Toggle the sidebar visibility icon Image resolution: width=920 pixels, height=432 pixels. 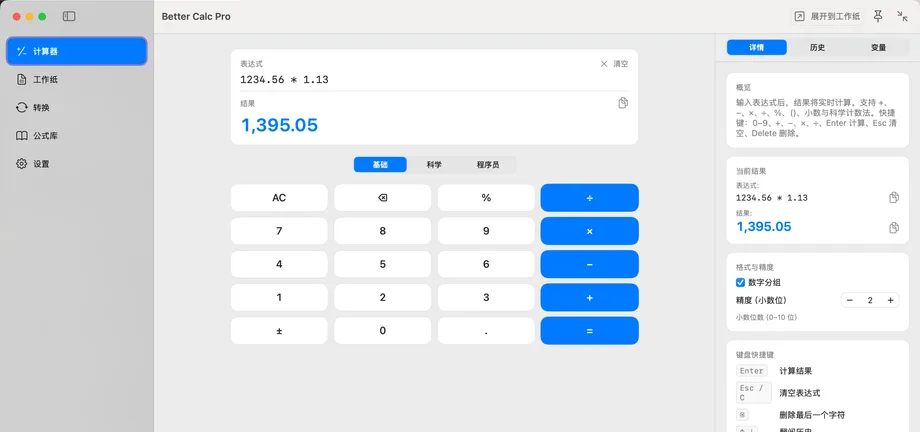click(x=69, y=16)
